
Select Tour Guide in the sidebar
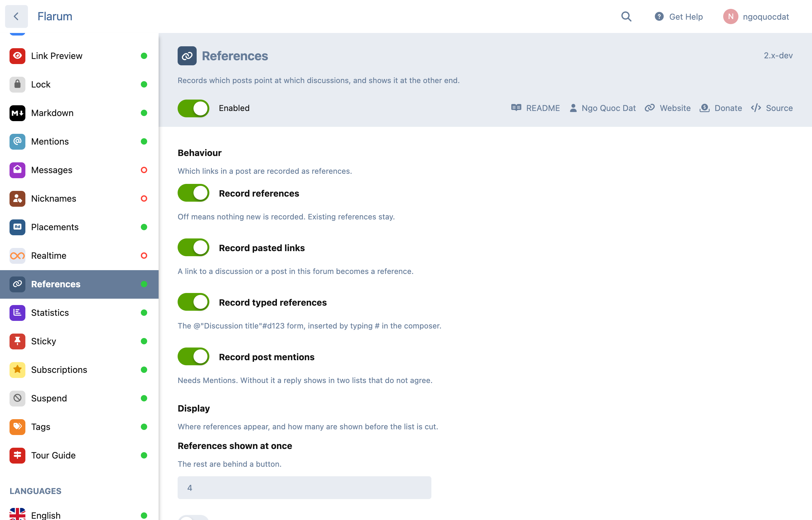click(79, 455)
